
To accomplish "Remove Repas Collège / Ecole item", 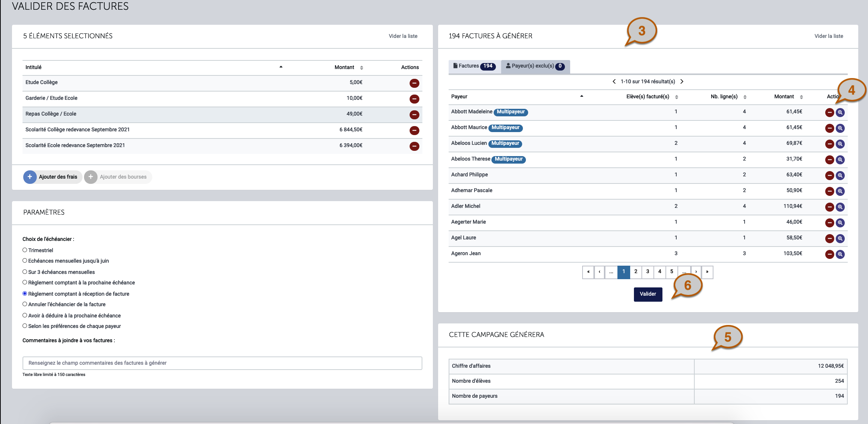I will pyautogui.click(x=414, y=114).
